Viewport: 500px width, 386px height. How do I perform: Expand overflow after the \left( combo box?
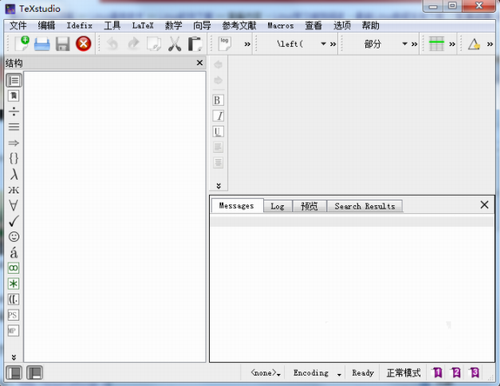pos(333,44)
